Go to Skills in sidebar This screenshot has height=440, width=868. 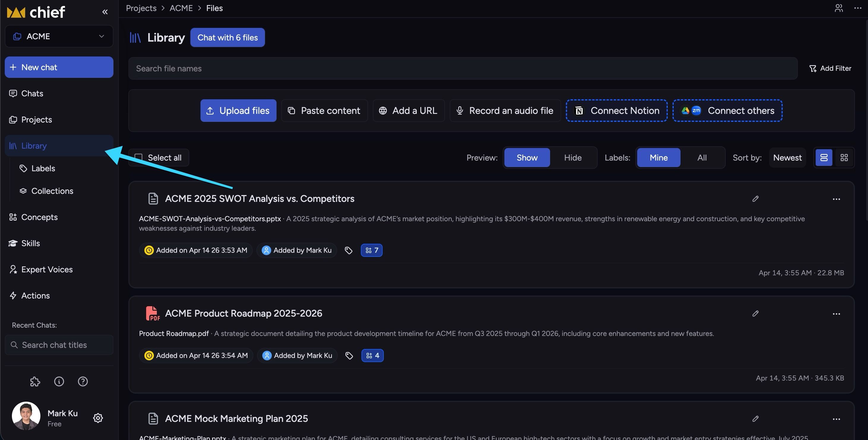pos(59,243)
